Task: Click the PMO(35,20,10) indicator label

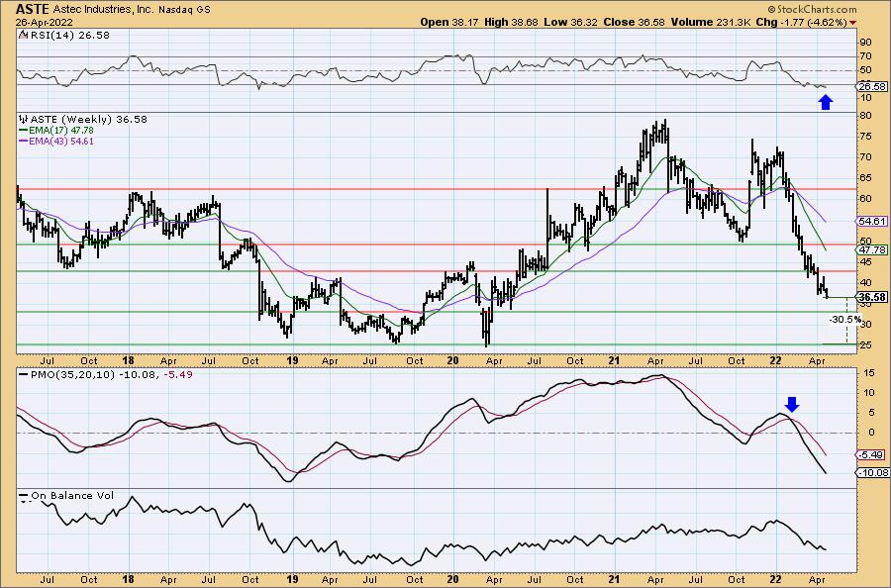Action: pos(72,375)
